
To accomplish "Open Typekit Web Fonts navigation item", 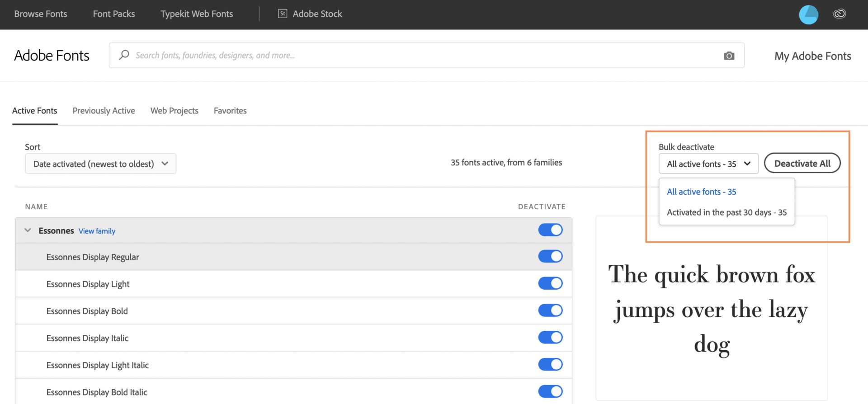I will click(197, 14).
